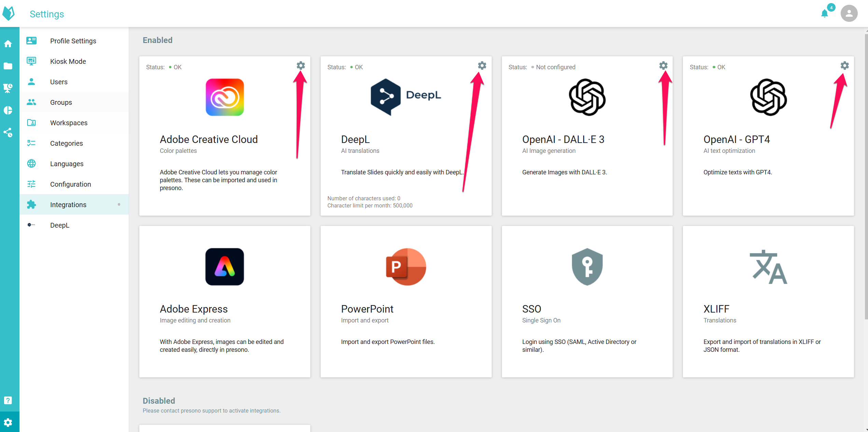Click the XLIFF card title
868x432 pixels.
pyautogui.click(x=716, y=309)
